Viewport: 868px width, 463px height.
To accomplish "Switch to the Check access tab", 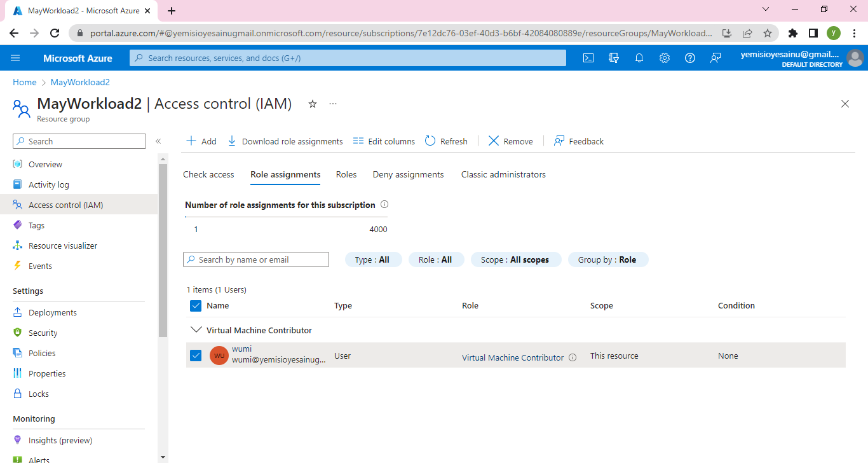I will click(x=208, y=174).
